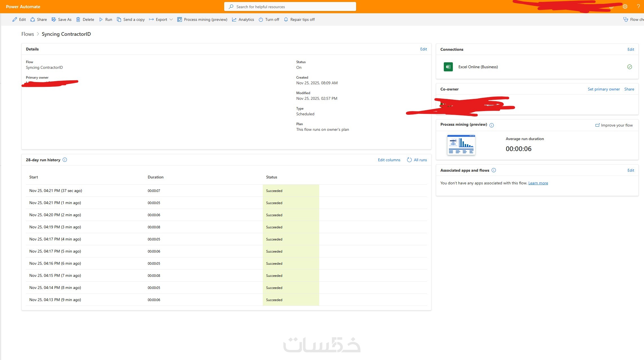Click the process mining chart thumbnail
The height and width of the screenshot is (360, 644).
coord(461,145)
